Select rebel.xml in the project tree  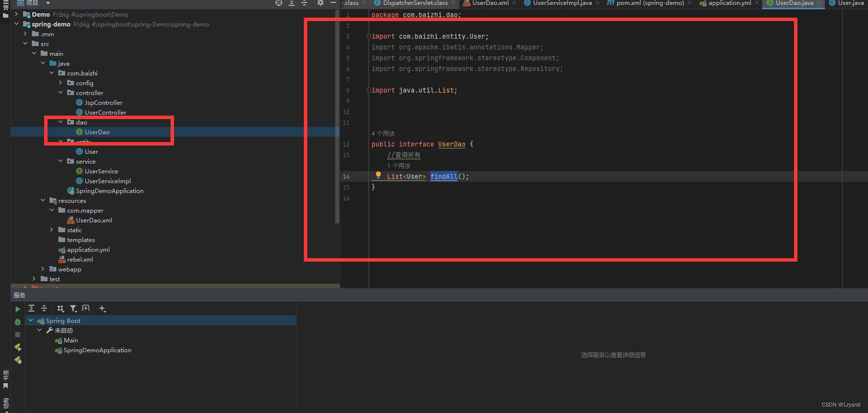(80, 260)
